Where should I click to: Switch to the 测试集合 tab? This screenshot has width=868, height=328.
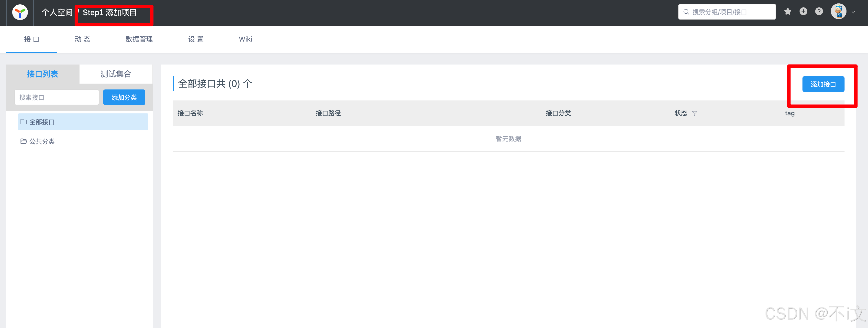[x=116, y=74]
